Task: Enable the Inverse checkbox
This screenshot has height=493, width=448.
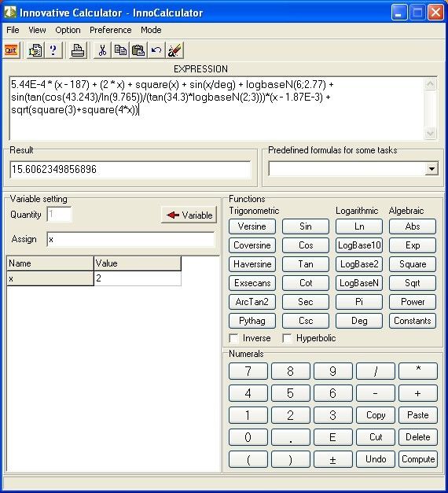Action: pos(233,339)
